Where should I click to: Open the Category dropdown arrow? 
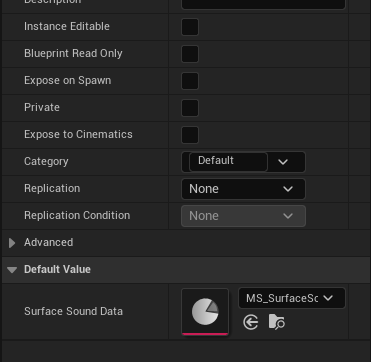click(283, 162)
